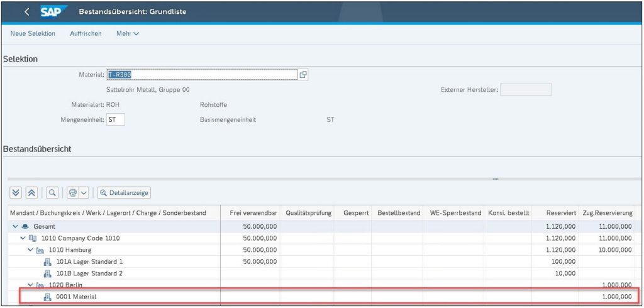This screenshot has height=308, width=644.
Task: Open value help icon beside Material field
Action: pos(303,74)
